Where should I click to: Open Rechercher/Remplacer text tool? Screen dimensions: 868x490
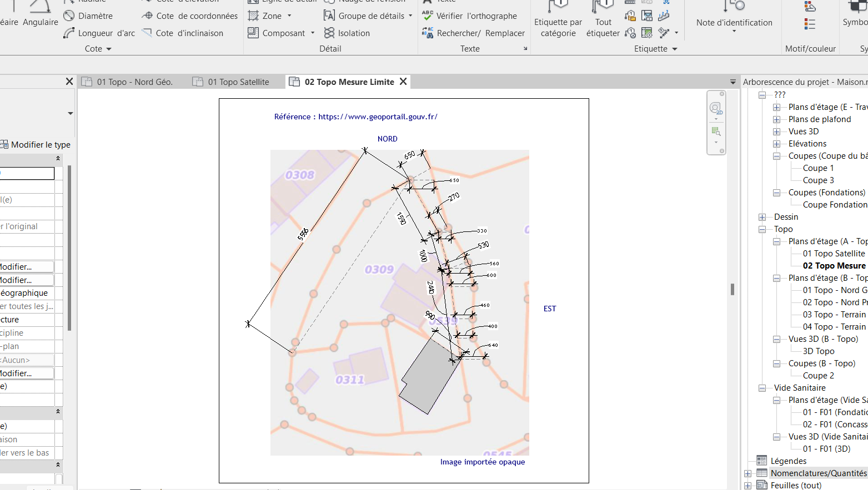[x=474, y=33]
